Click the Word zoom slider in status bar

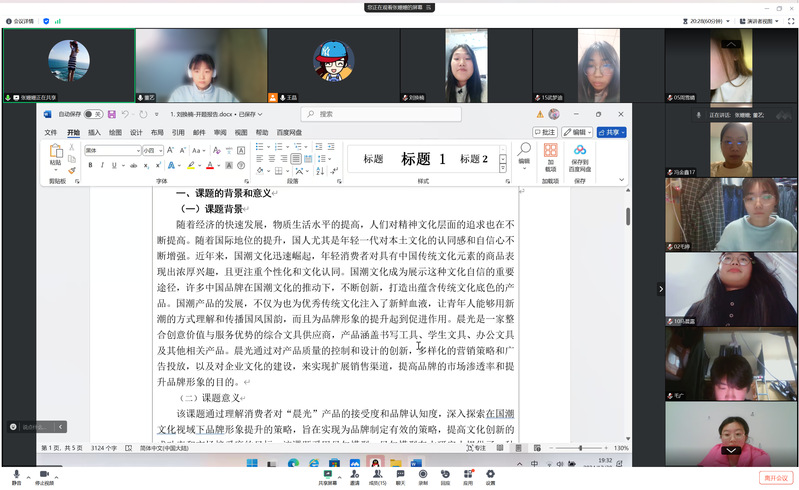tap(580, 448)
